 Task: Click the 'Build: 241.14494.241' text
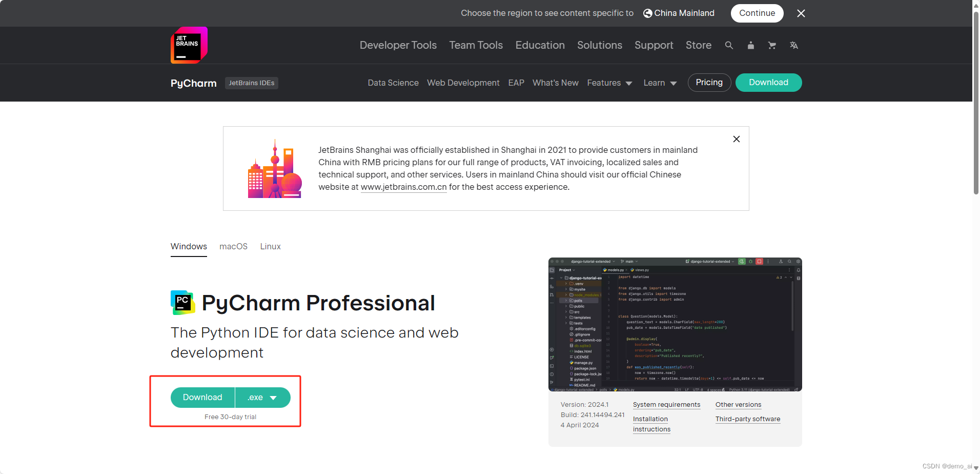(593, 415)
